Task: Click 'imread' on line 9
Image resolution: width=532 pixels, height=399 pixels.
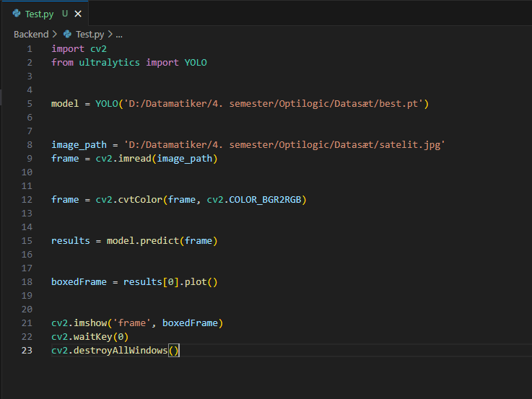Action: [x=135, y=159]
